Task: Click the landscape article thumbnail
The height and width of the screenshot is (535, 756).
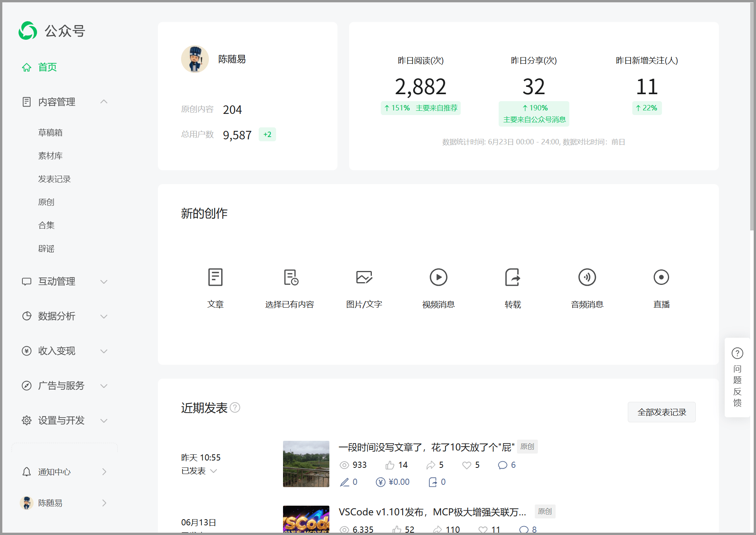Action: coord(306,464)
